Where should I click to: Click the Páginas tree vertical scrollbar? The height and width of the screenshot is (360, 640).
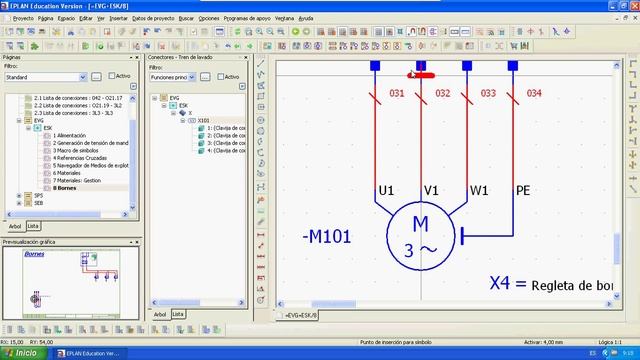(133, 153)
